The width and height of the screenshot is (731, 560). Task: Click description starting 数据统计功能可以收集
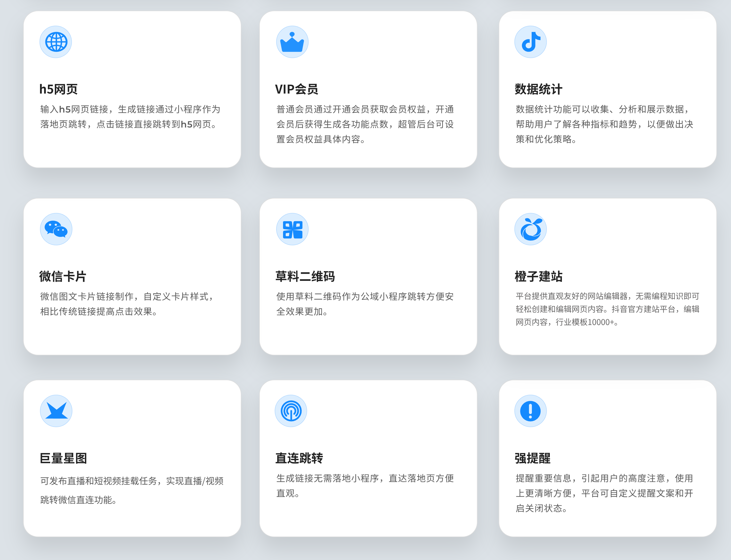604,124
